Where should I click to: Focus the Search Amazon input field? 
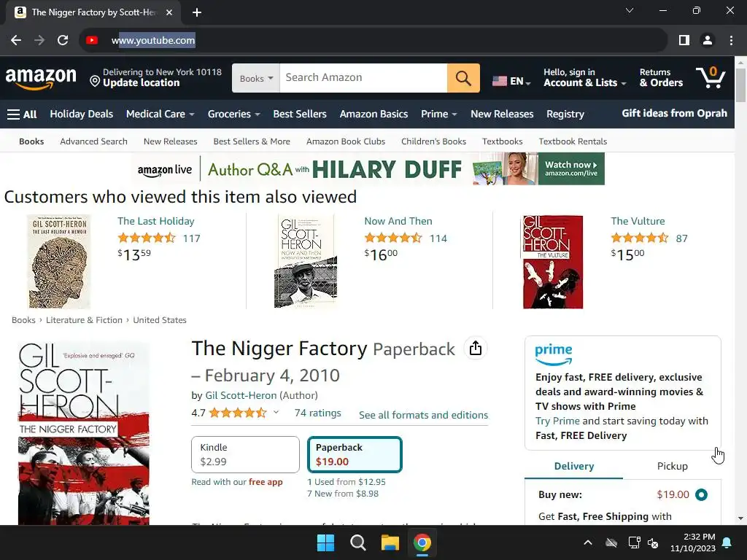(363, 78)
